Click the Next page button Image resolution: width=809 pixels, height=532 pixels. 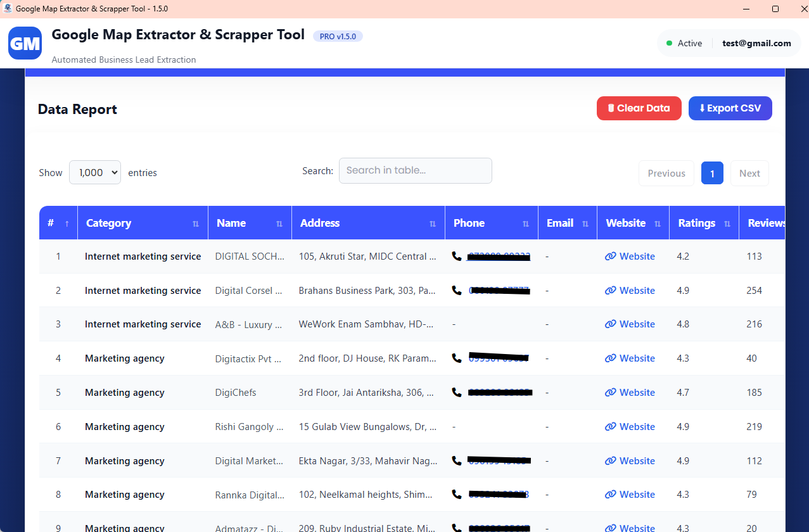(x=749, y=173)
